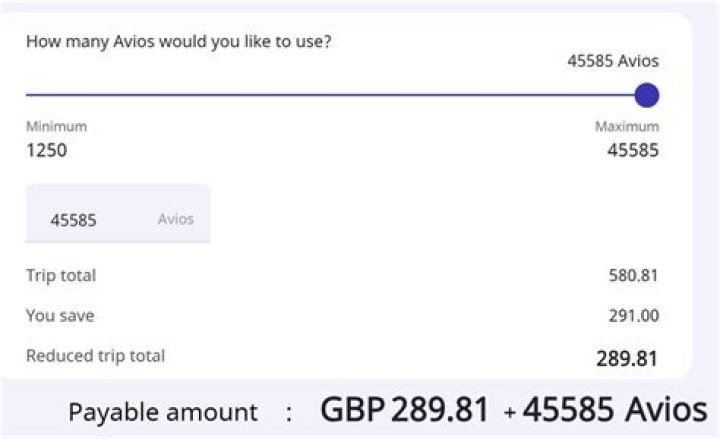Select the maximum value 45585 under Maximum
Image resolution: width=720 pixels, height=439 pixels.
633,151
